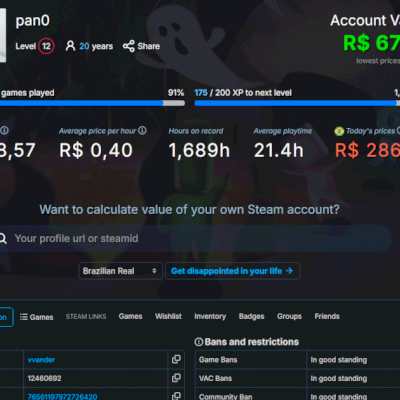Click the games played 91% progress bar
The height and width of the screenshot is (400, 400).
point(92,103)
